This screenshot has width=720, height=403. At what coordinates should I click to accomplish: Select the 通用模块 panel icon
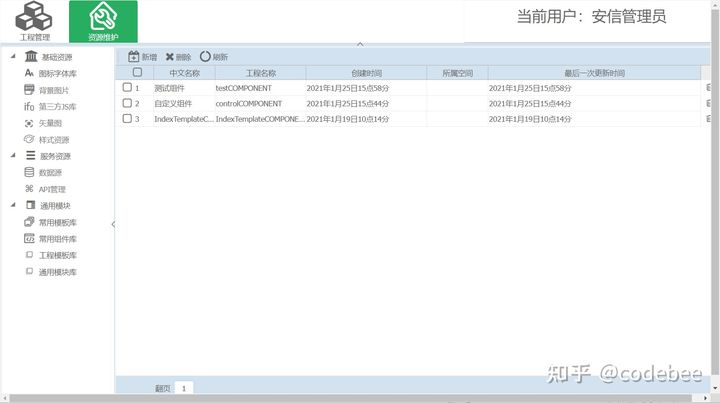tap(31, 205)
